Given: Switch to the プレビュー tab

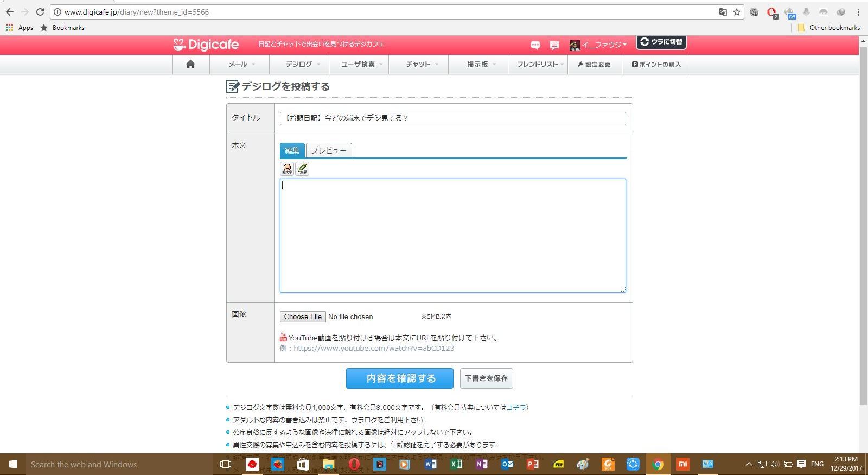Looking at the screenshot, I should click(329, 150).
